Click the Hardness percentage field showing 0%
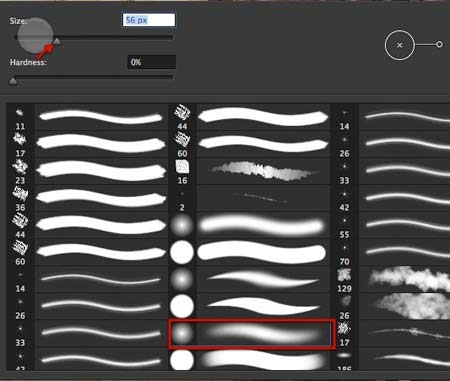Screen dimensions: 450x381 point(152,62)
